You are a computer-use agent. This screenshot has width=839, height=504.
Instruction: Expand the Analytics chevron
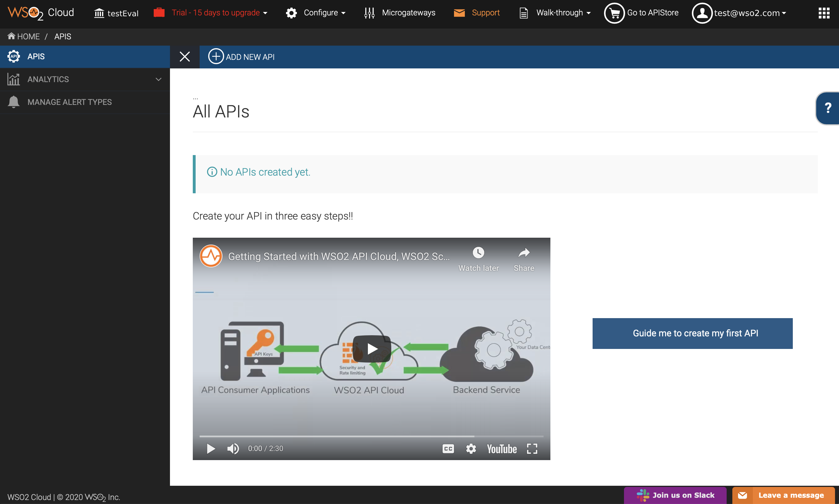(x=158, y=79)
